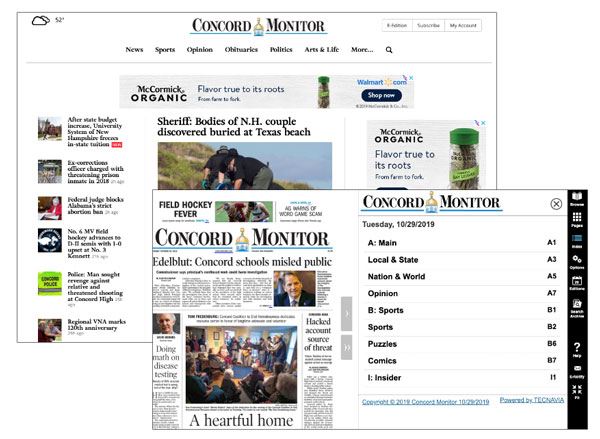Open University System tuition freeze story

(95, 132)
